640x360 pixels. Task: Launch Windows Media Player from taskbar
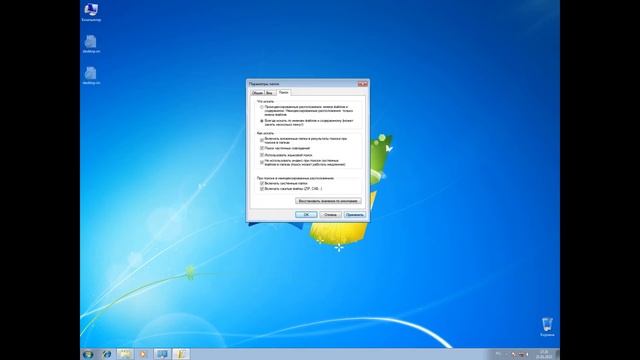click(143, 354)
